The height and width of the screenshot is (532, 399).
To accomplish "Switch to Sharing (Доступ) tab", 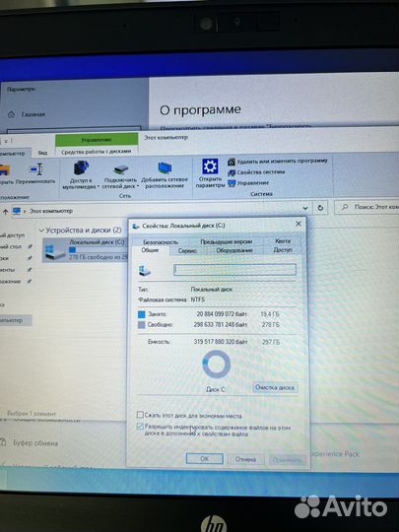I will tap(283, 249).
